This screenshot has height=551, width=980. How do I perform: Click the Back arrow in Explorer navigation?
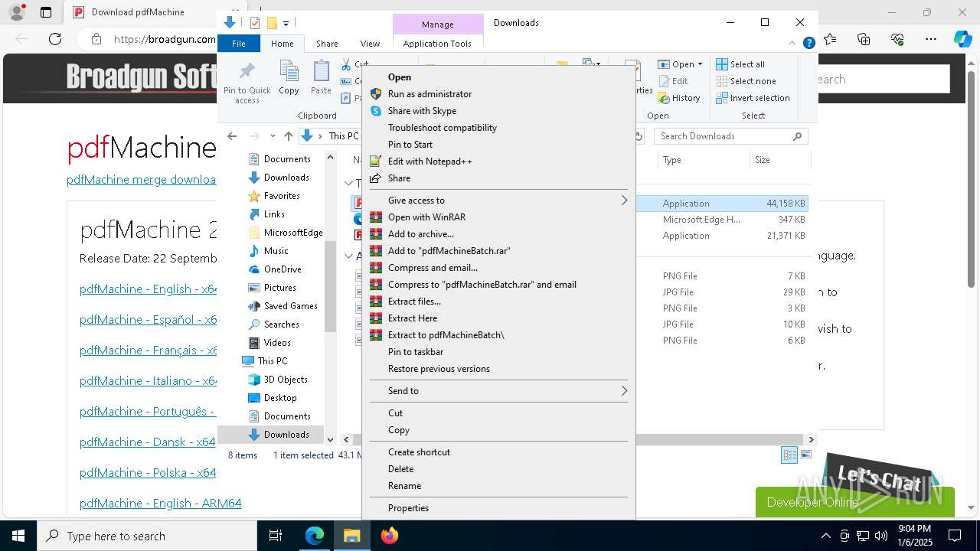point(232,136)
